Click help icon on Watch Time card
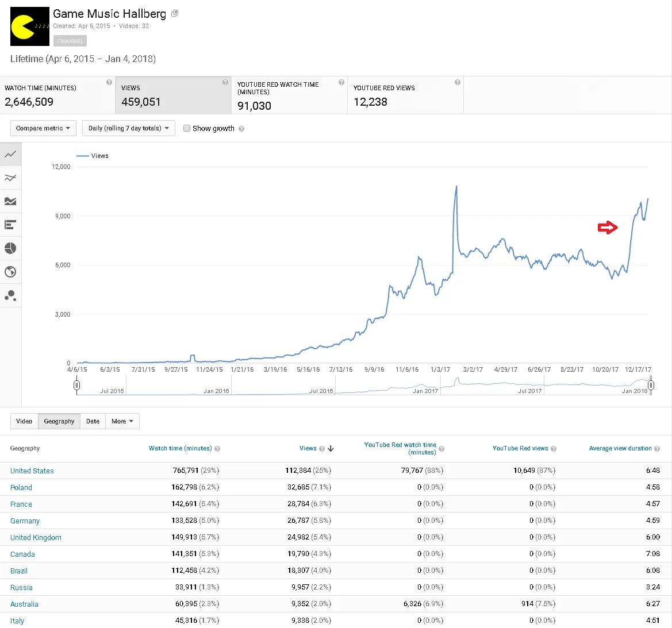The image size is (672, 628). coord(109,82)
